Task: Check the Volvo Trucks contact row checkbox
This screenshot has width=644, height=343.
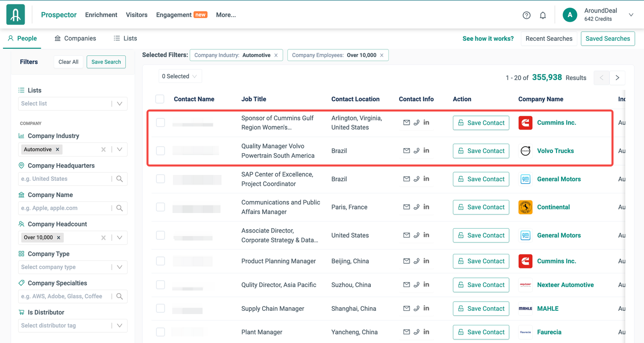Action: (x=160, y=151)
